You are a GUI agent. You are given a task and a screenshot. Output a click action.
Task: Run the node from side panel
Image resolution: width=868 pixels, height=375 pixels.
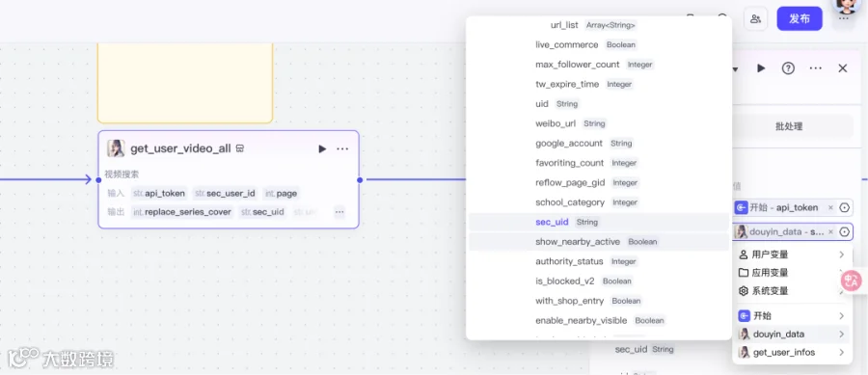tap(761, 68)
